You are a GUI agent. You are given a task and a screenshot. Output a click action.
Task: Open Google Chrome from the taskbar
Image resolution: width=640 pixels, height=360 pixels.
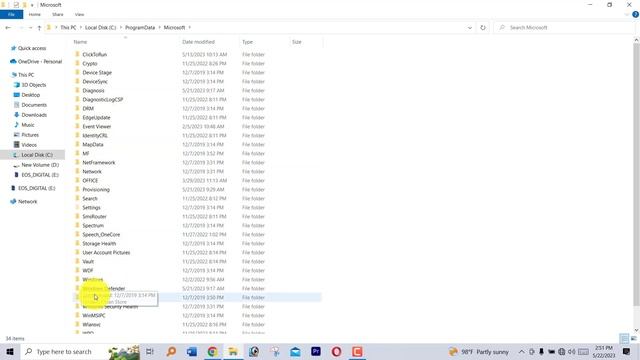click(x=212, y=351)
